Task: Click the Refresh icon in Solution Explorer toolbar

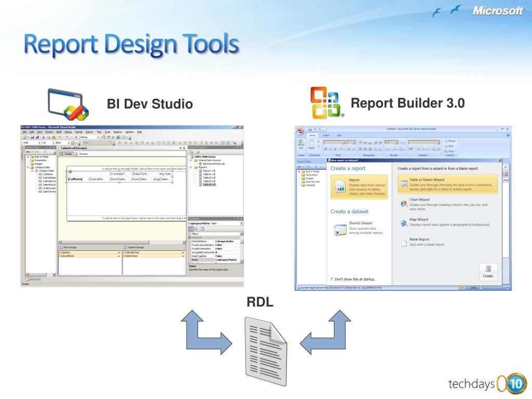Action: (198, 152)
